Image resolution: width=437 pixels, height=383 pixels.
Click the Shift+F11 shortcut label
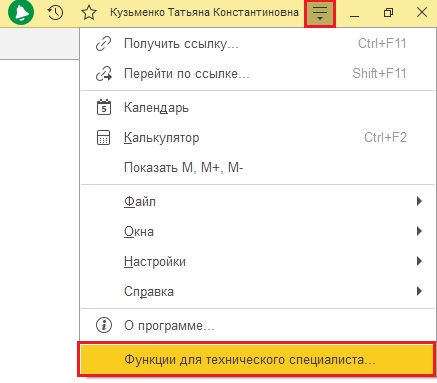pyautogui.click(x=379, y=73)
